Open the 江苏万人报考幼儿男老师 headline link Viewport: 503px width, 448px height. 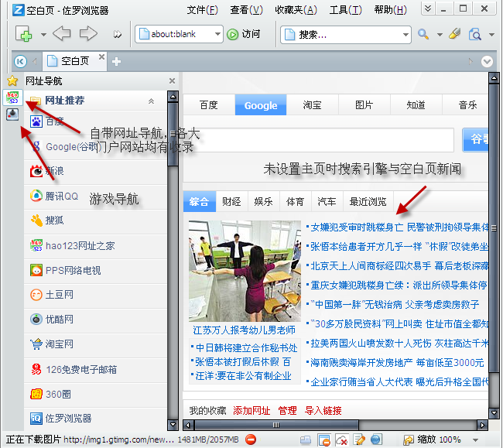click(244, 330)
